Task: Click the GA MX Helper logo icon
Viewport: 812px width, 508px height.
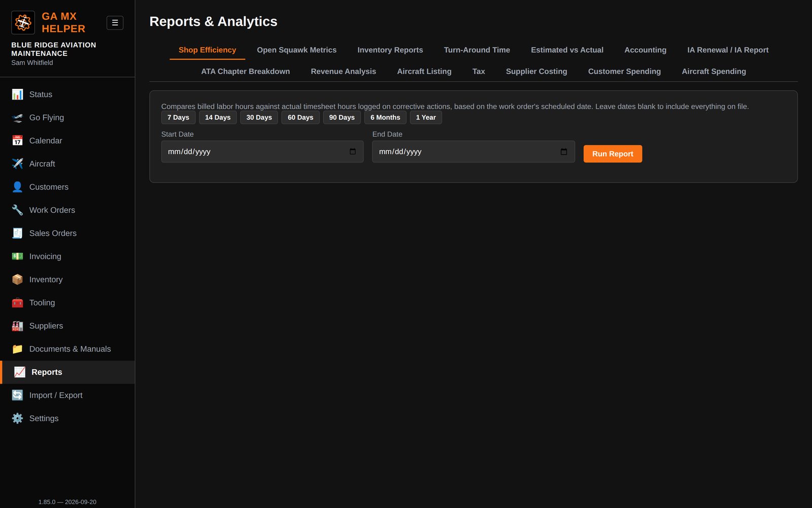Action: pyautogui.click(x=23, y=22)
